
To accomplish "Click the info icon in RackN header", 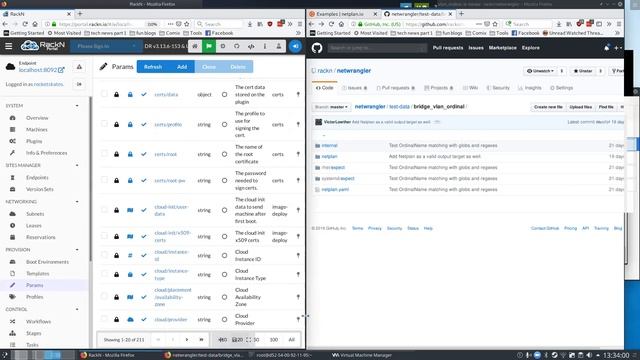I will 265,46.
